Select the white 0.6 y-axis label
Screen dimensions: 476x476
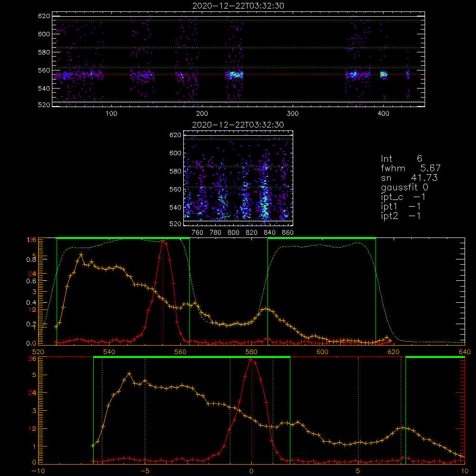coord(31,281)
